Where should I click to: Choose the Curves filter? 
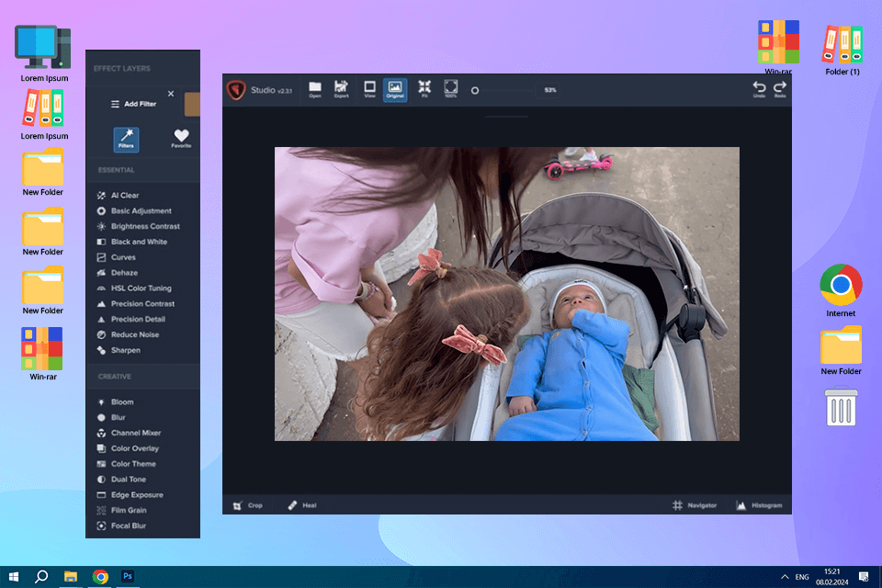click(117, 257)
